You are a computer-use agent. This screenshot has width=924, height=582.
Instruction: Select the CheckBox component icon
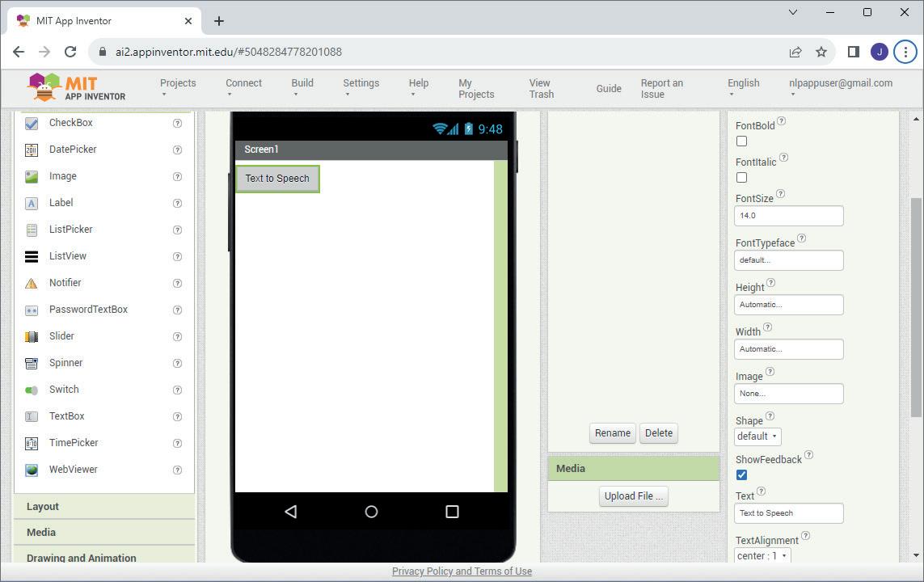[x=32, y=123]
